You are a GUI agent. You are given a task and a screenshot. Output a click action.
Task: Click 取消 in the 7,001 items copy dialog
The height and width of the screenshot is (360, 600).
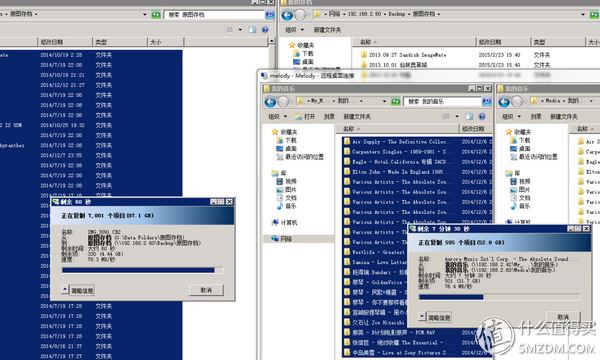(206, 290)
